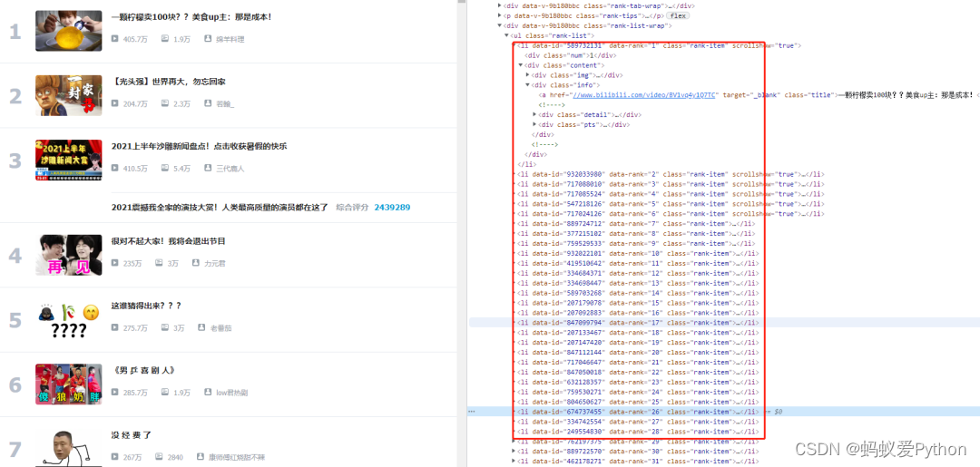980x467 pixels.
Task: Select li row with data-id 932022101
Action: 638,253
